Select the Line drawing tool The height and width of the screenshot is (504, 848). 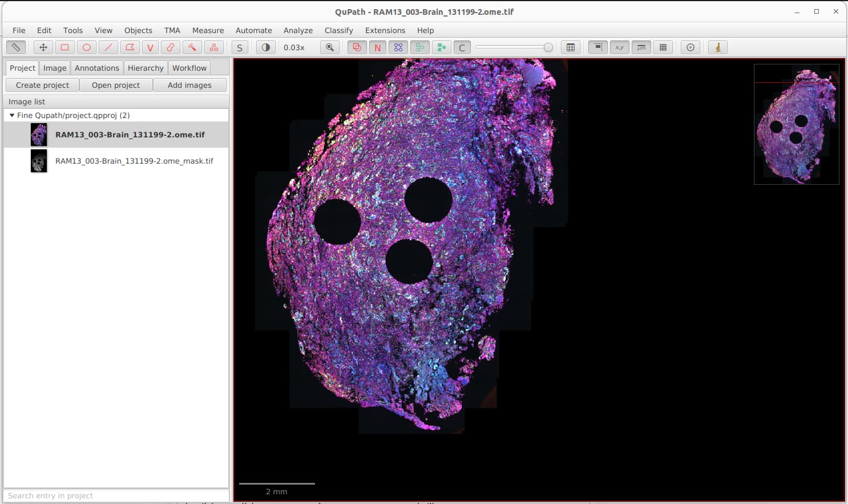point(108,47)
